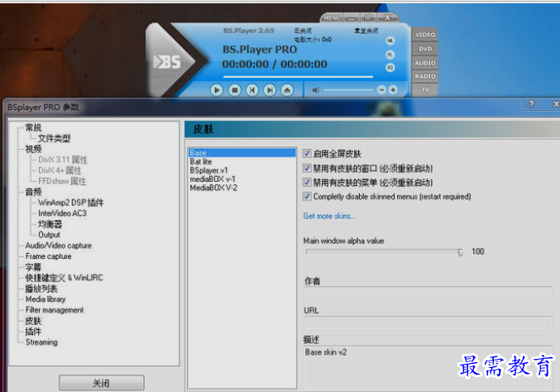The height and width of the screenshot is (392, 560).
Task: Open WinAmp2 DSP 插件 settings
Action: (x=70, y=203)
